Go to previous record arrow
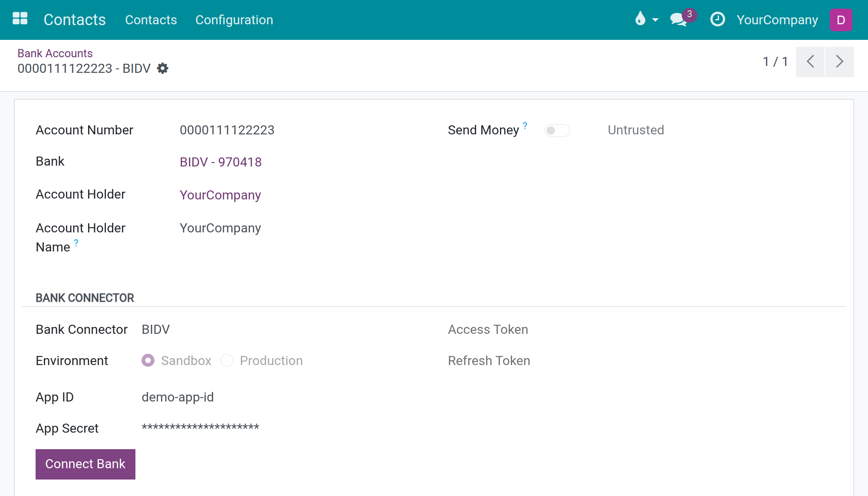Screen dimensions: 868x496 [x=810, y=62]
